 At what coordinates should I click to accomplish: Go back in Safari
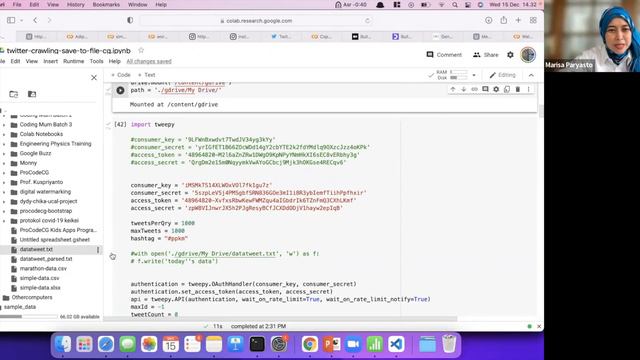click(35, 20)
